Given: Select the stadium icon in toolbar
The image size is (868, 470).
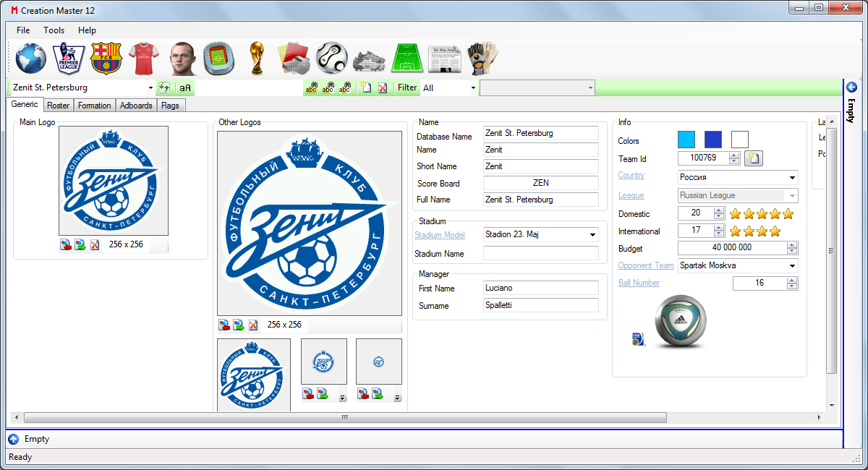Looking at the screenshot, I should tap(218, 59).
